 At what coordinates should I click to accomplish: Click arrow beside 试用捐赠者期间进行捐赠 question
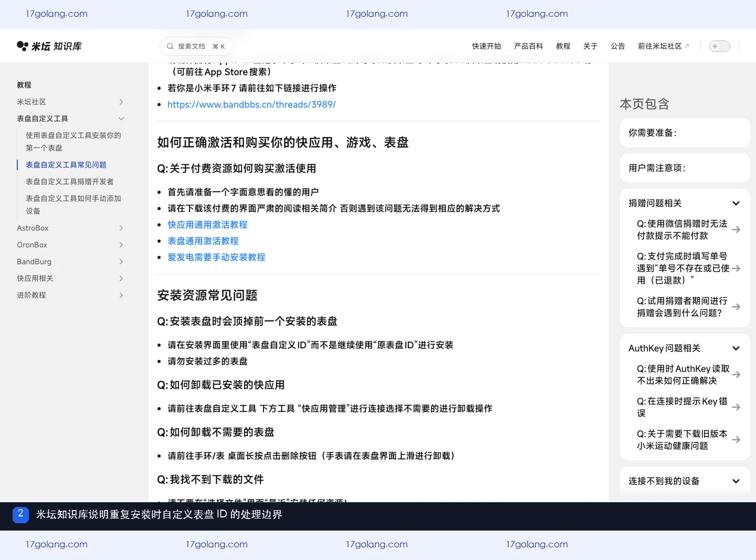[736, 307]
